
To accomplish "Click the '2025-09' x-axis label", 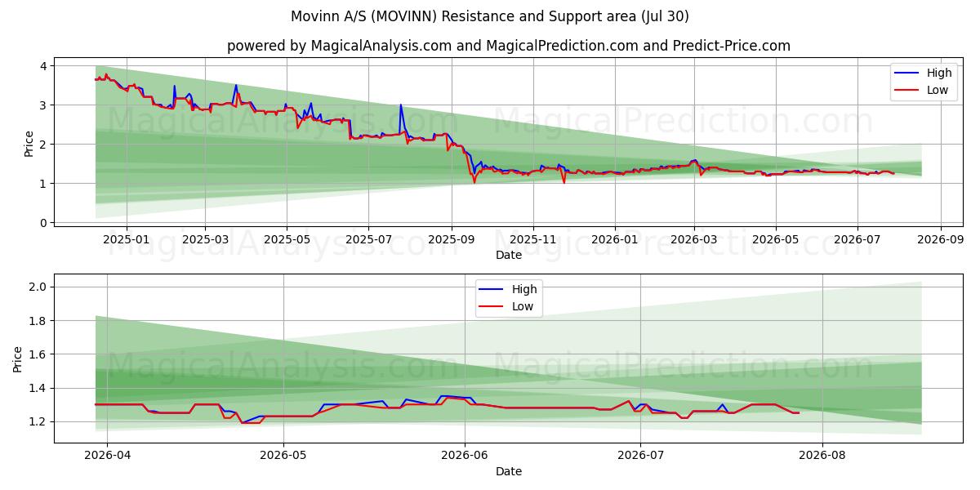I will (x=452, y=241).
